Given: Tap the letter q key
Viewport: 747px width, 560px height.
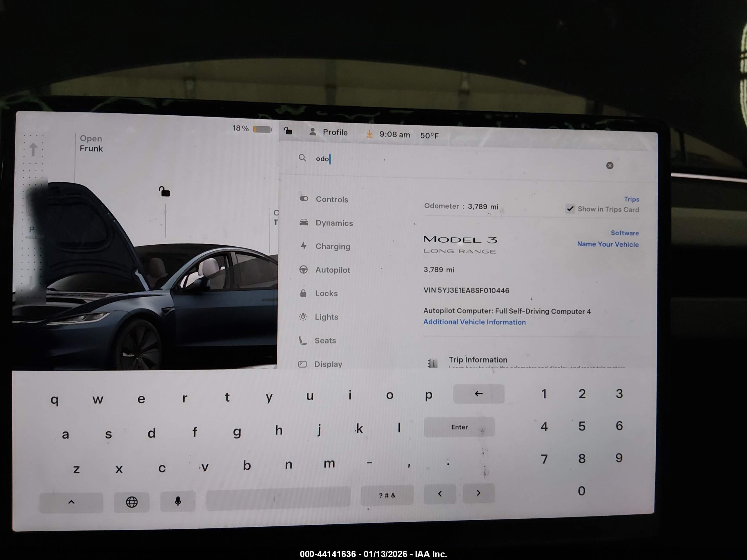Looking at the screenshot, I should [x=54, y=400].
